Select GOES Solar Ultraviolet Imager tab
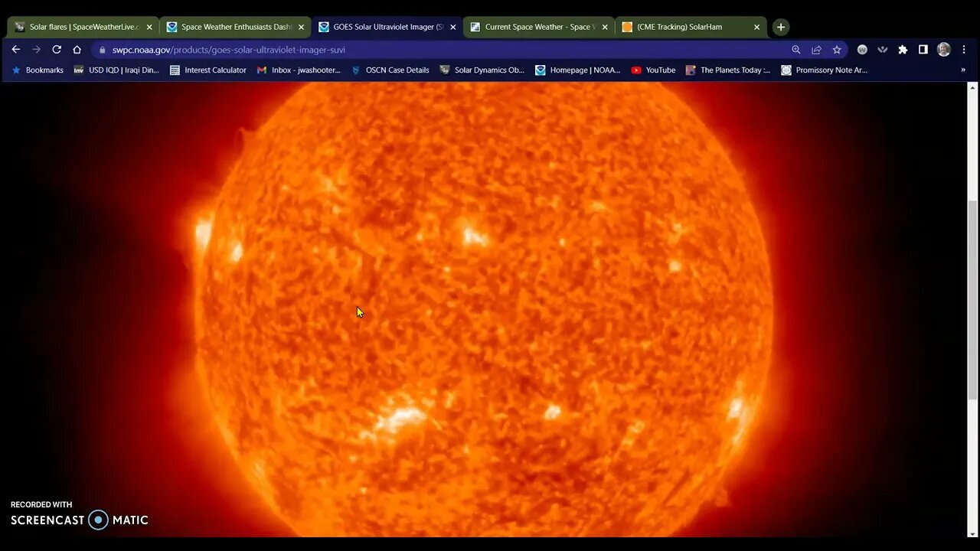Viewport: 980px width, 551px height. 387,27
